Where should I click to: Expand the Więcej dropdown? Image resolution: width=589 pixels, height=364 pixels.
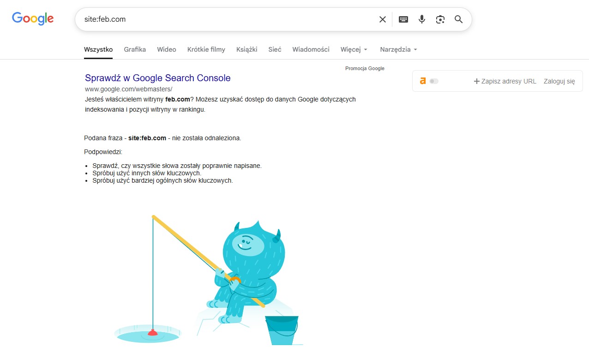(354, 49)
